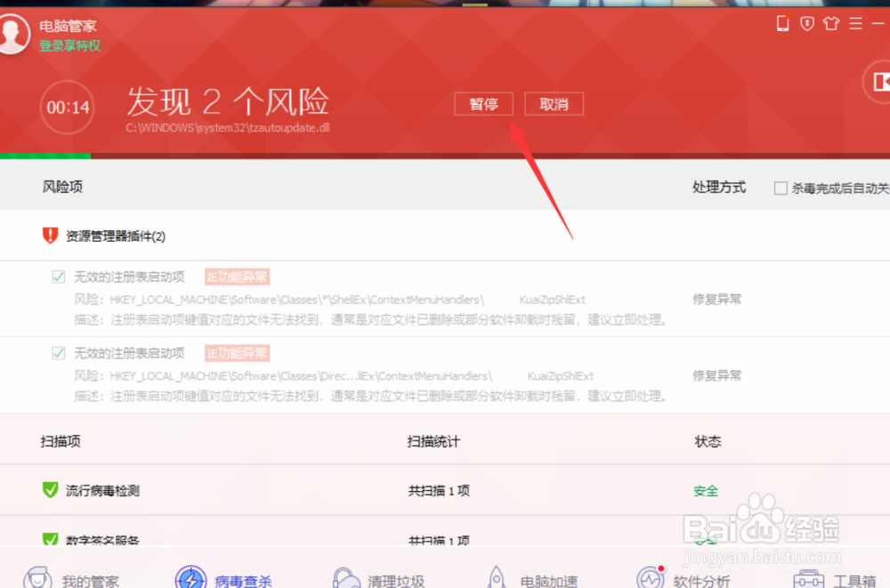Click the green shield icon beside 流行病毒检测
Viewport: 890px width, 588px height.
pyautogui.click(x=50, y=490)
